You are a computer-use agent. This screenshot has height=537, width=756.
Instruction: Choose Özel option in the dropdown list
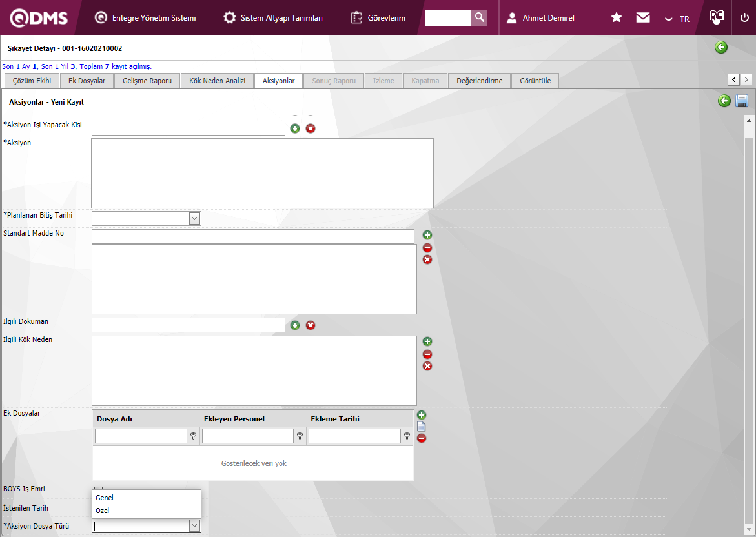[x=103, y=511]
